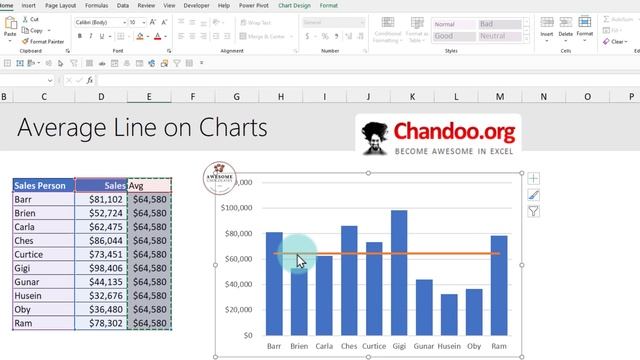Click the Awesome Chocolates round logo
The width and height of the screenshot is (640, 360).
[x=220, y=178]
